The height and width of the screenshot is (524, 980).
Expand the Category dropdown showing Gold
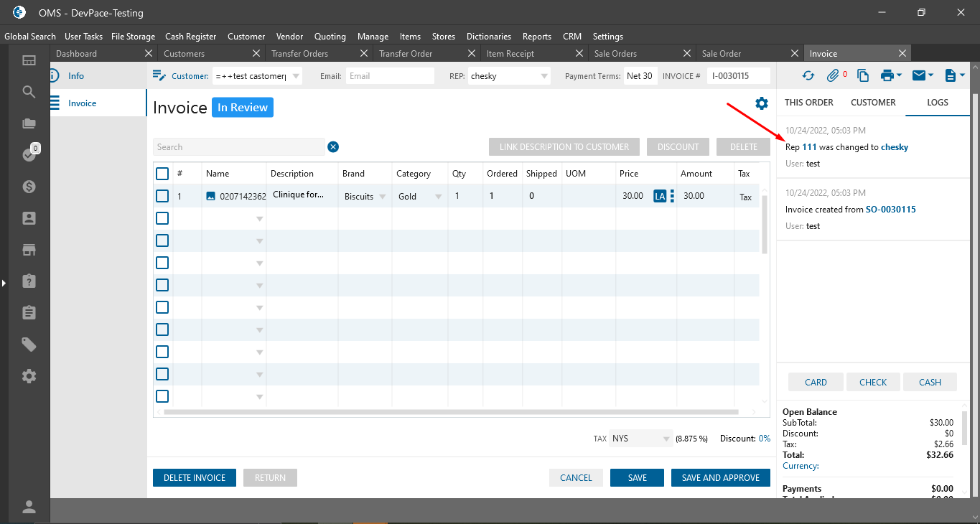(x=438, y=197)
